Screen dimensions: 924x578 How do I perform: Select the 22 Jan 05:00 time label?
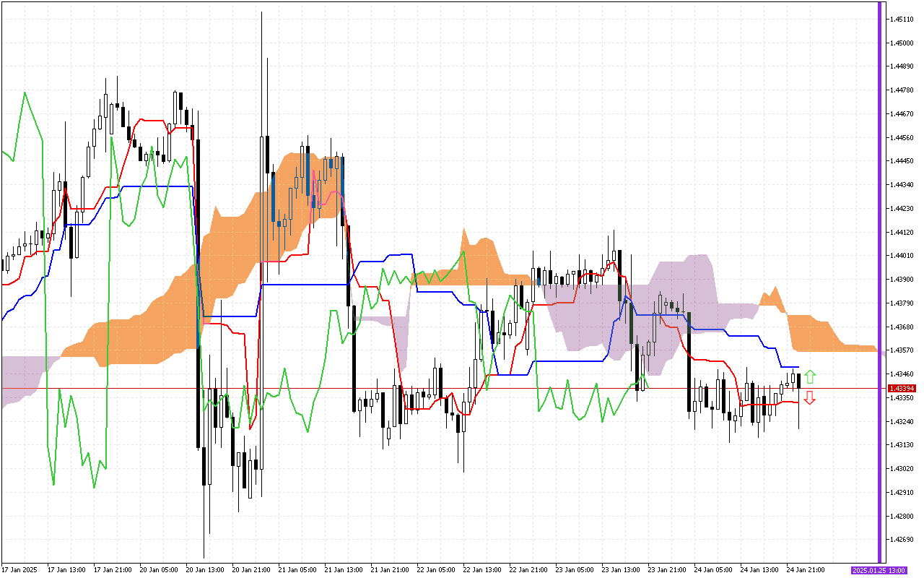click(x=435, y=570)
